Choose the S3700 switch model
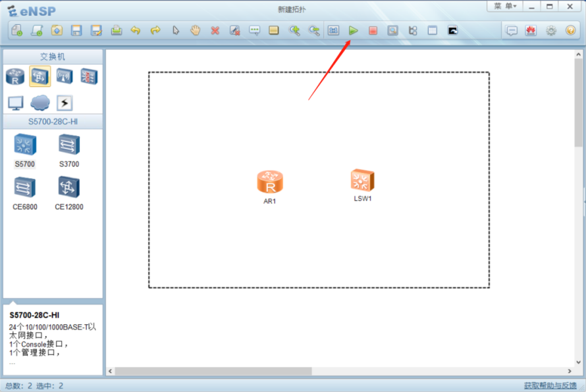The height and width of the screenshot is (392, 586). (x=69, y=151)
